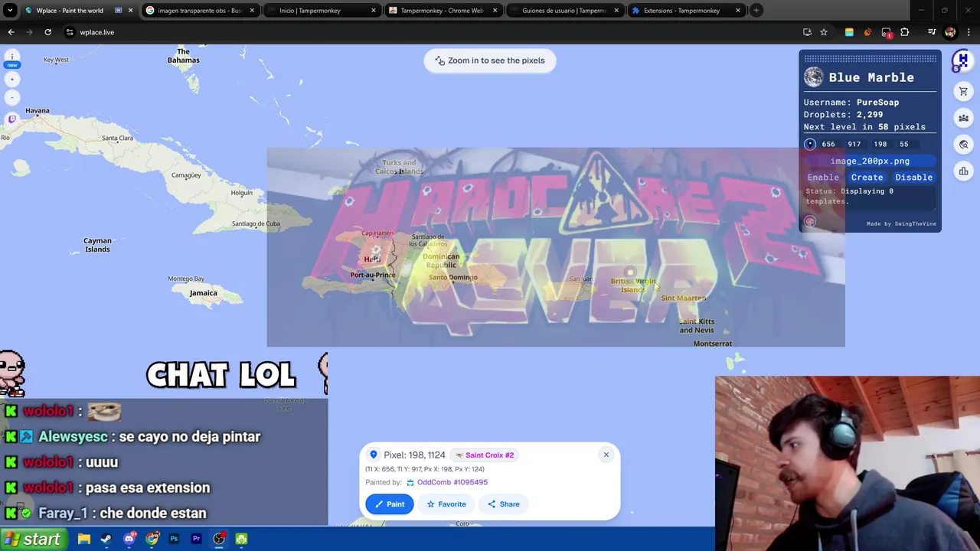Open OBS Studio from the taskbar
Image resolution: width=980 pixels, height=551 pixels.
219,539
